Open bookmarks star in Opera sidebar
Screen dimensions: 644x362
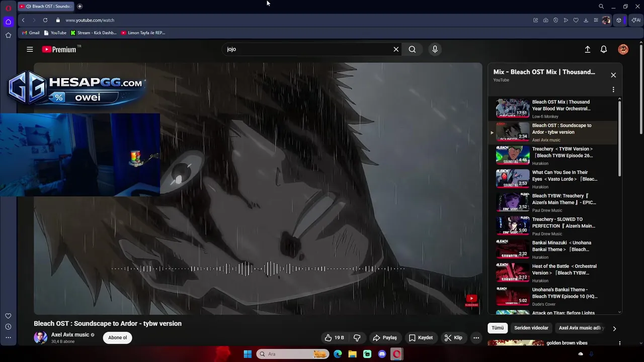click(8, 35)
